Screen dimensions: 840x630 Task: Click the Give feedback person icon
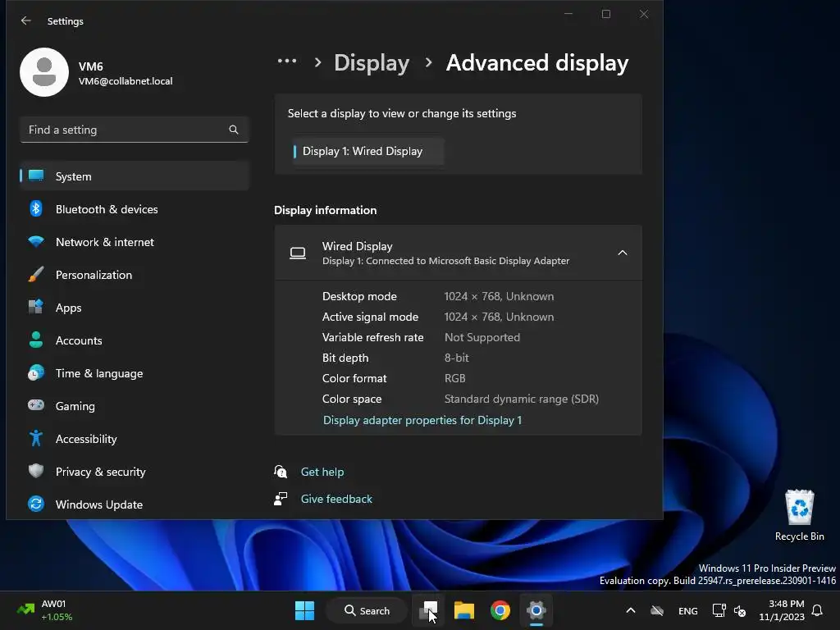(x=281, y=499)
